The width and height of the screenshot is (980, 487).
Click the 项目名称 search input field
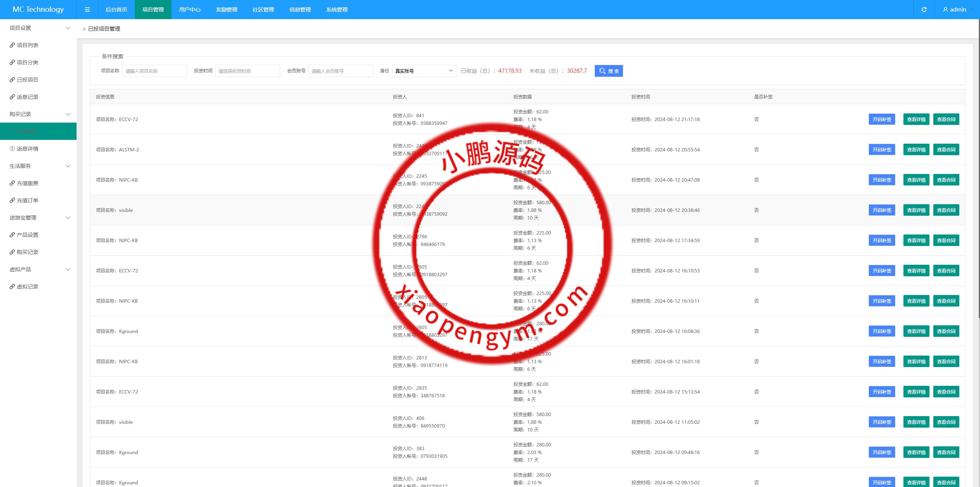[x=154, y=71]
